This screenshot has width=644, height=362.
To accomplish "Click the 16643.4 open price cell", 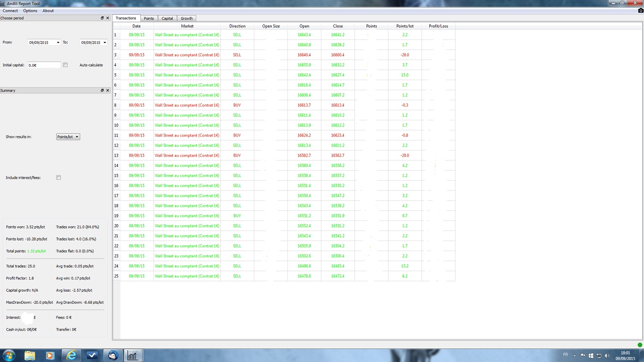I will pos(304,35).
